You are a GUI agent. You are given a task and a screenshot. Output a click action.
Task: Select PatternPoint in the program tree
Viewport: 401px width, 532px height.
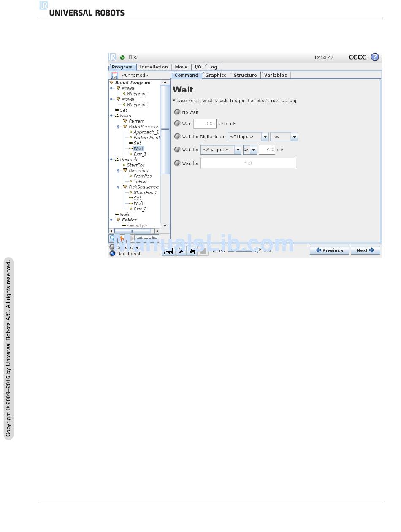coord(146,138)
